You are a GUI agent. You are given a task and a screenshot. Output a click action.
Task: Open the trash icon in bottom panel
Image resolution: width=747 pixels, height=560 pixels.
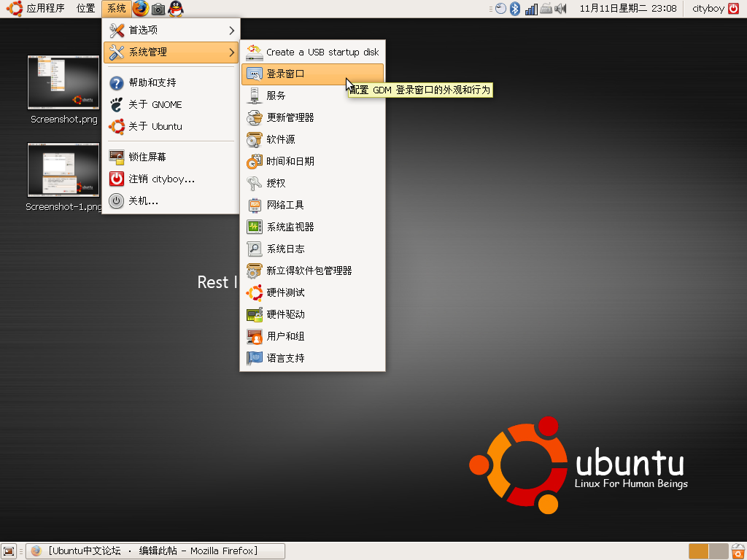(738, 551)
